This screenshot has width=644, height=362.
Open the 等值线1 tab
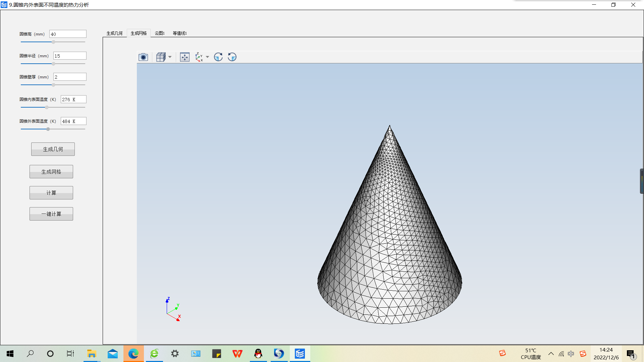click(180, 33)
